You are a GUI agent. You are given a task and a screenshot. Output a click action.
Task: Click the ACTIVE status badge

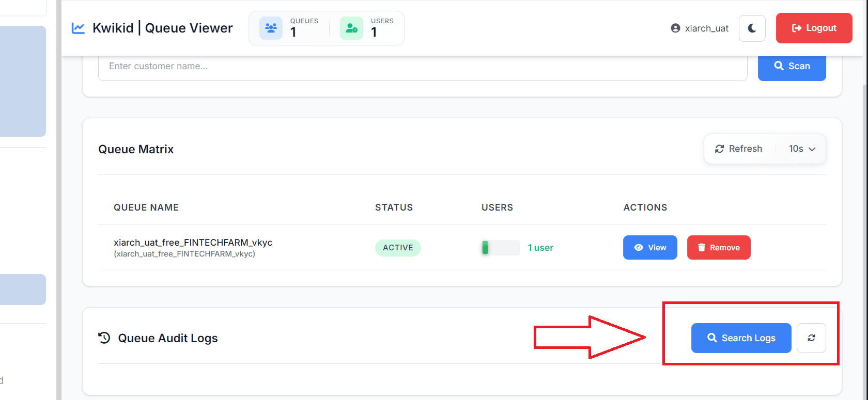point(398,248)
